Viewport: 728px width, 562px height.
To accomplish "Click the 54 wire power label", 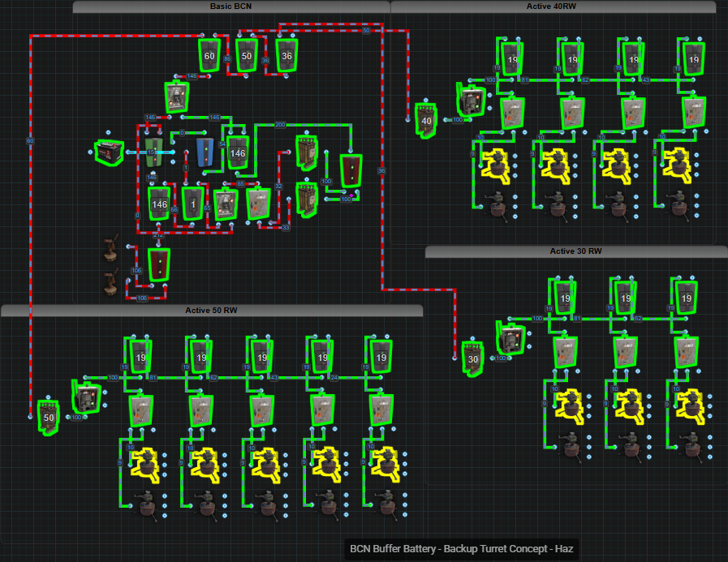I will click(222, 144).
